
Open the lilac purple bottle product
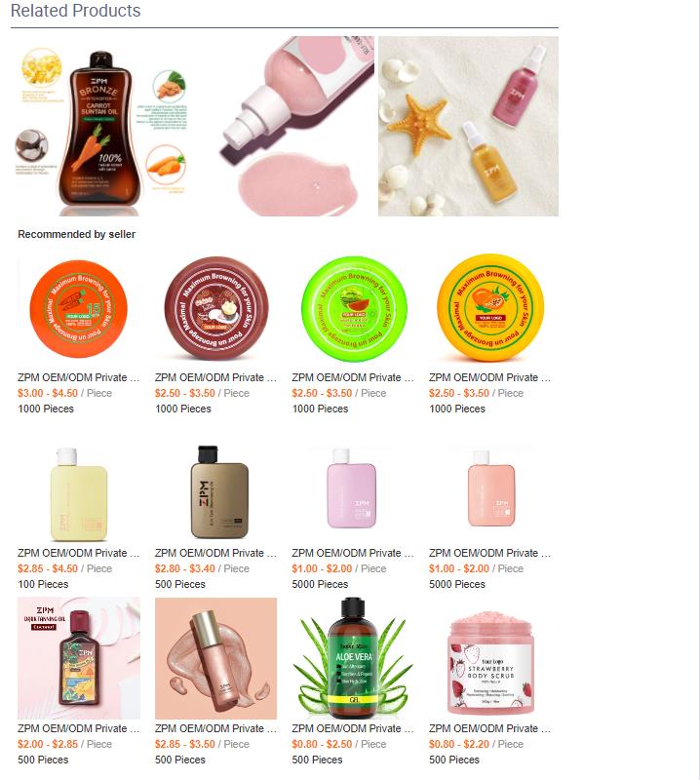click(x=353, y=493)
